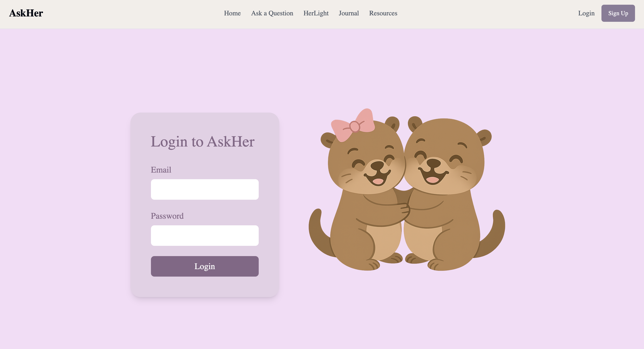This screenshot has width=644, height=349.
Task: Click the AskHer logo in the header
Action: [26, 13]
